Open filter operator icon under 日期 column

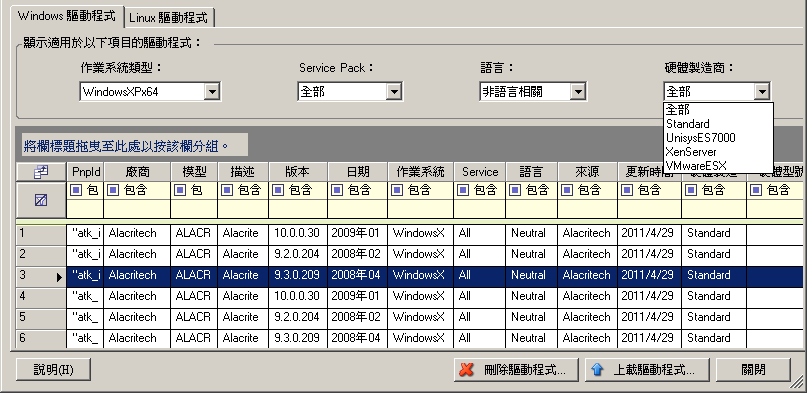(337, 191)
